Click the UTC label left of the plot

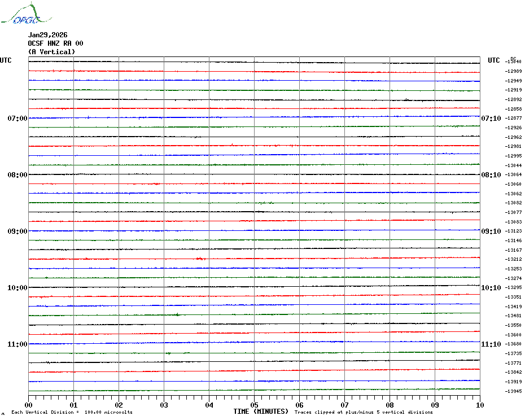pos(6,60)
